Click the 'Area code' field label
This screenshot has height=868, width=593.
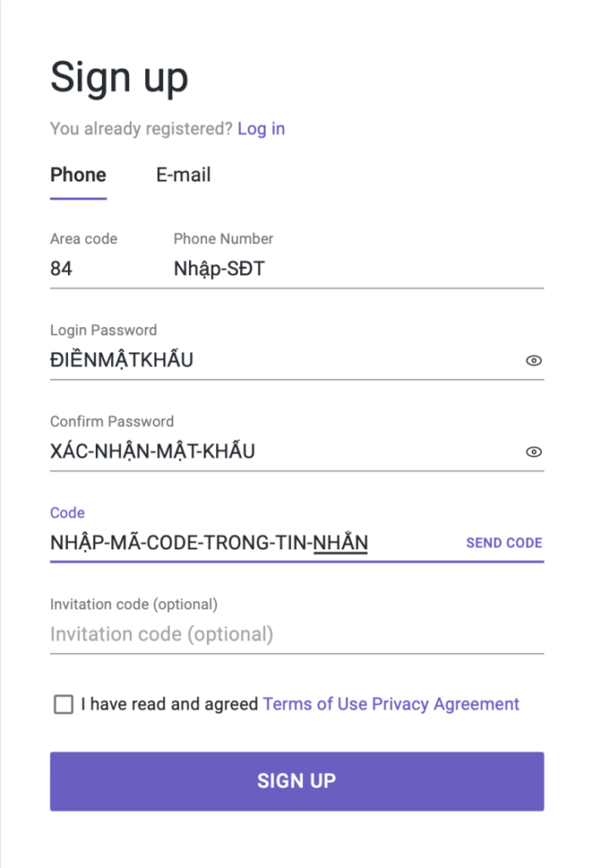(x=84, y=238)
